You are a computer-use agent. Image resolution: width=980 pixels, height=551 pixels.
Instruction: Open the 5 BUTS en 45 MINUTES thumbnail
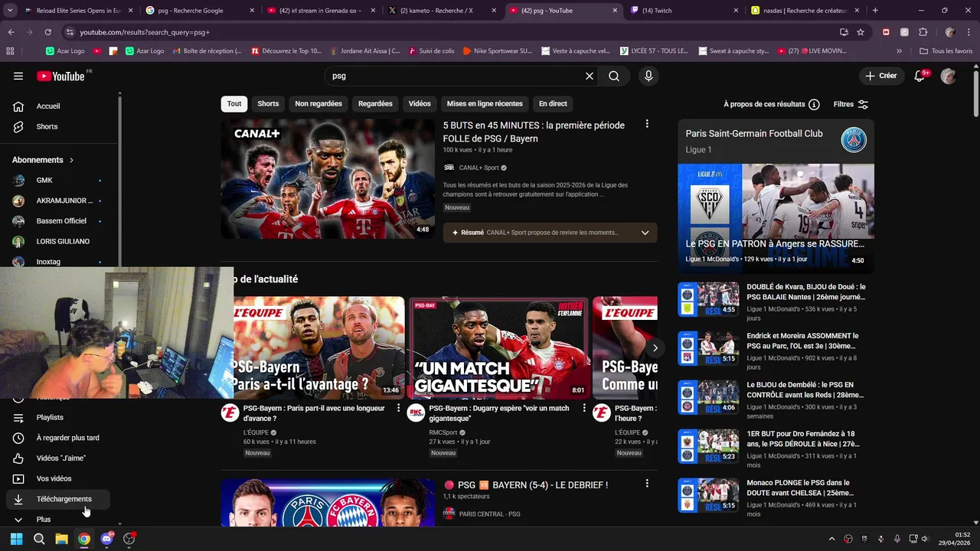coord(328,178)
